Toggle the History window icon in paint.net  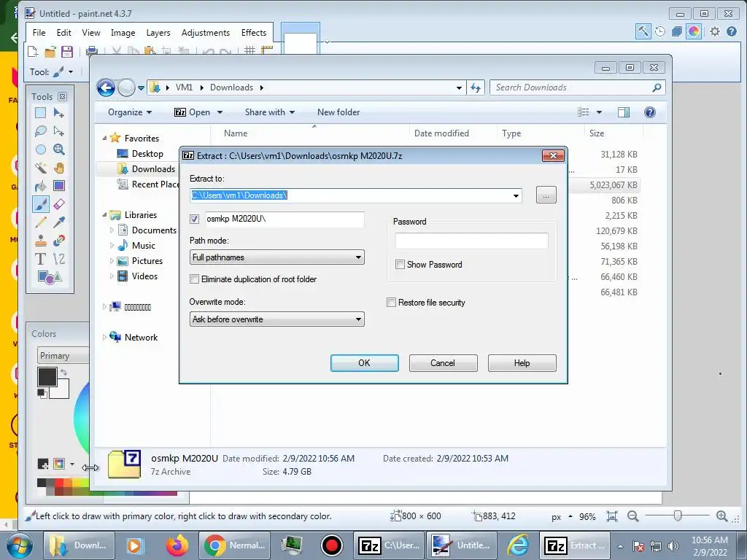click(x=659, y=31)
